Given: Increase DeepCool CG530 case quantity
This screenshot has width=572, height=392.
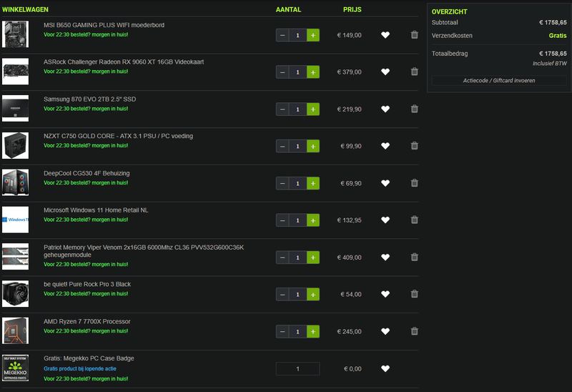Looking at the screenshot, I should point(313,184).
